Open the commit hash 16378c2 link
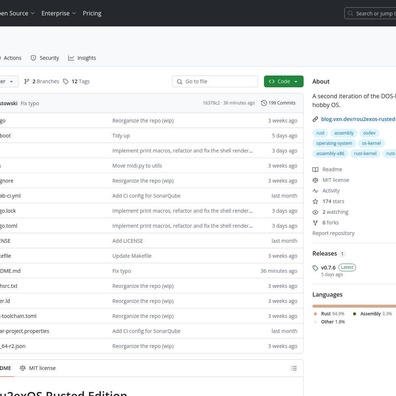The image size is (396, 396). 211,103
